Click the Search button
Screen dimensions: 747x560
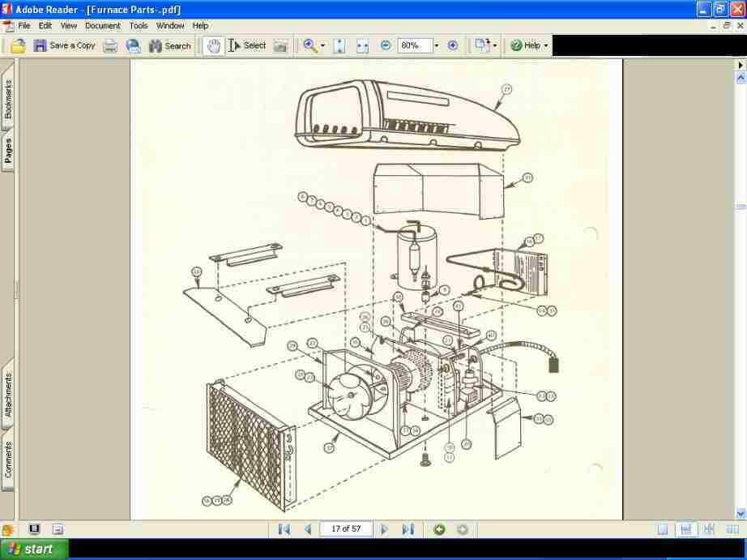170,46
